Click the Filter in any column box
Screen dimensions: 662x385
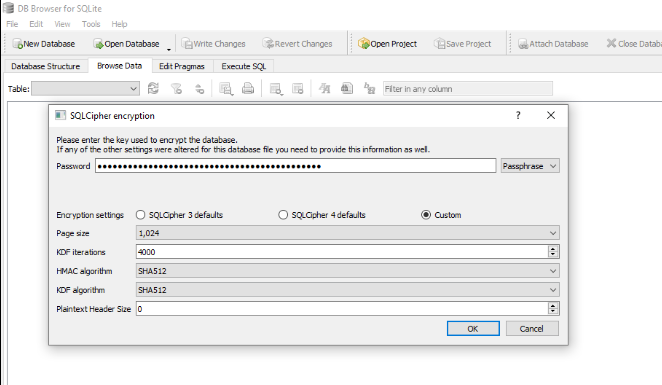[467, 89]
